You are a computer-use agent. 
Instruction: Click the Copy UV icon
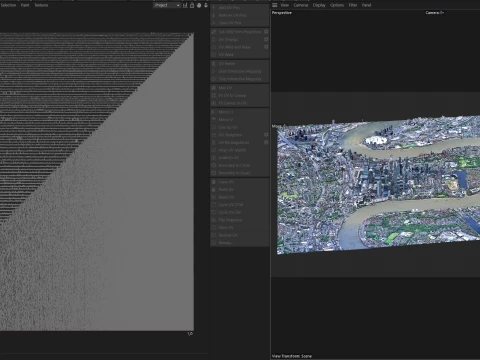(214, 182)
